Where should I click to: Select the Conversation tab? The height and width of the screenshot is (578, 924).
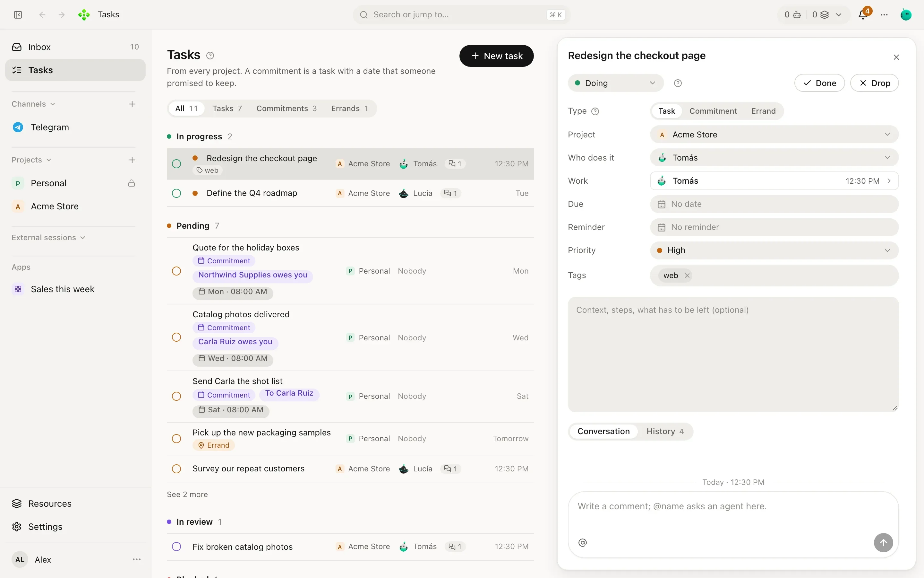[x=603, y=431]
